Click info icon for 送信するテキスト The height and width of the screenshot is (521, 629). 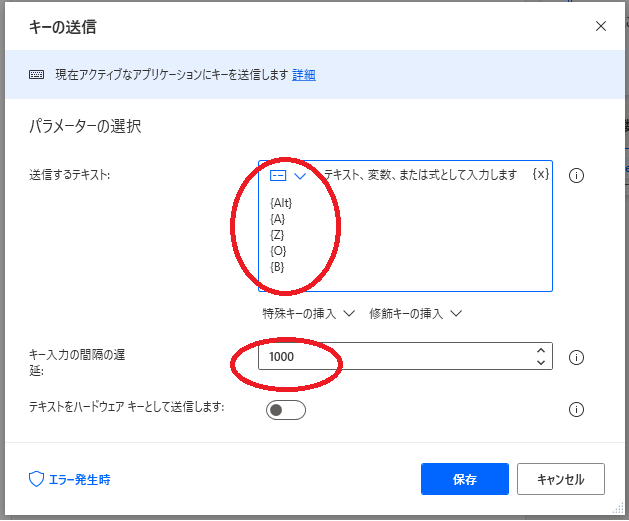[576, 175]
